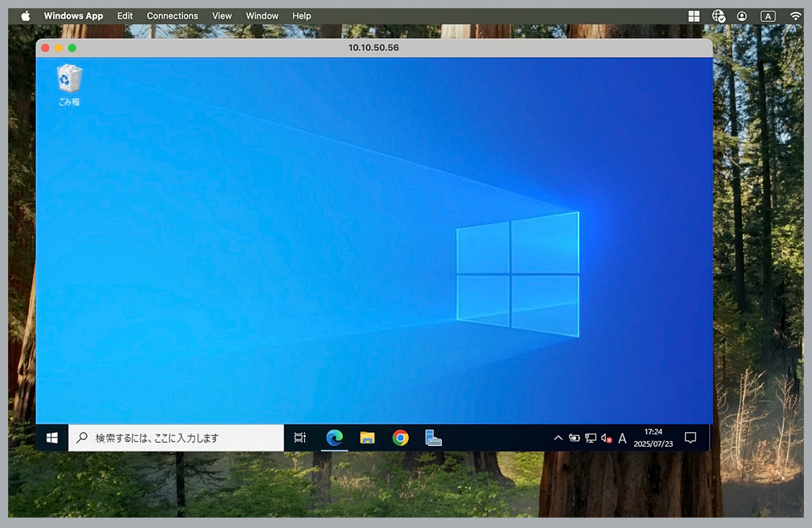Open the View menu in the menu bar
This screenshot has height=528, width=812.
[222, 16]
